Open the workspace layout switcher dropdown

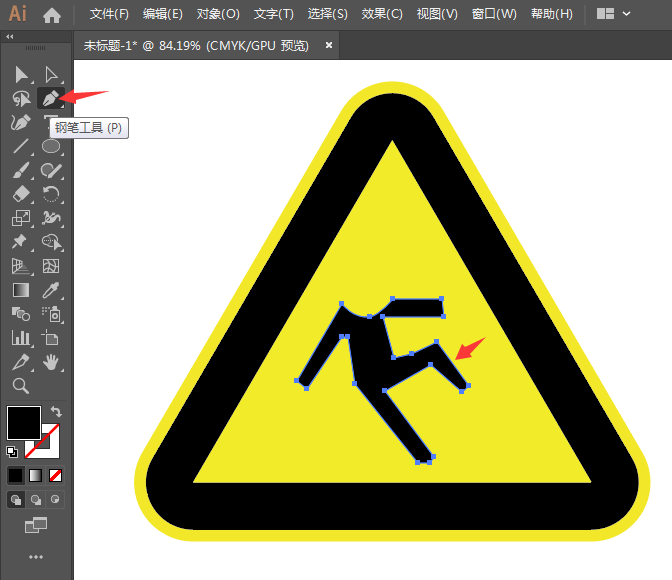pos(613,14)
